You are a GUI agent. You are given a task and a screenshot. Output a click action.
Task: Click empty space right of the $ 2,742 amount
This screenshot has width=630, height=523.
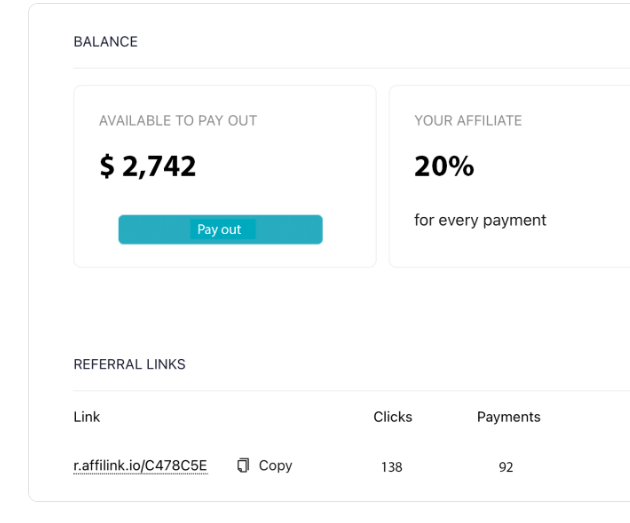click(x=290, y=167)
